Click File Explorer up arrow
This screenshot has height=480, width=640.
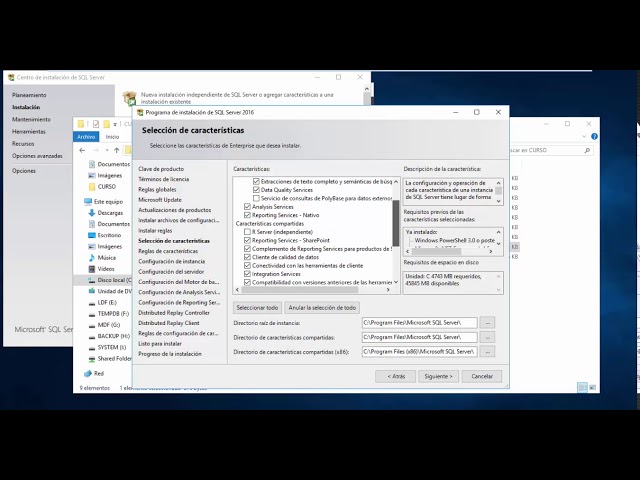pos(117,150)
